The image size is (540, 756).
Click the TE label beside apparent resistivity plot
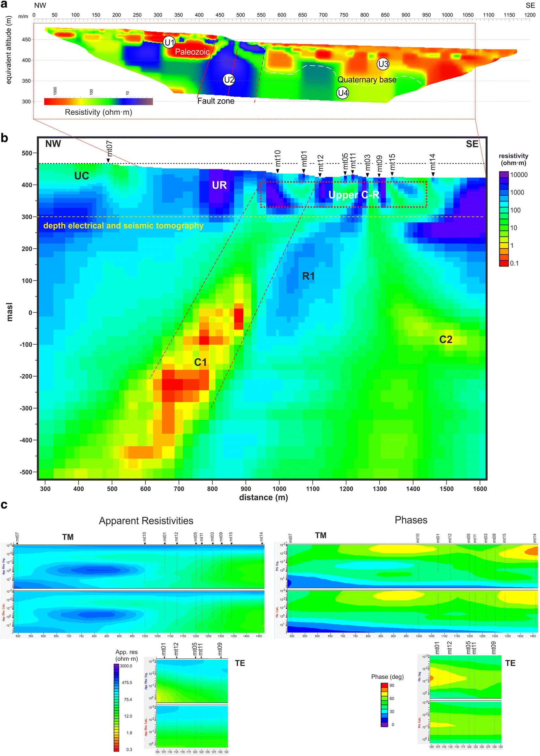point(240,663)
